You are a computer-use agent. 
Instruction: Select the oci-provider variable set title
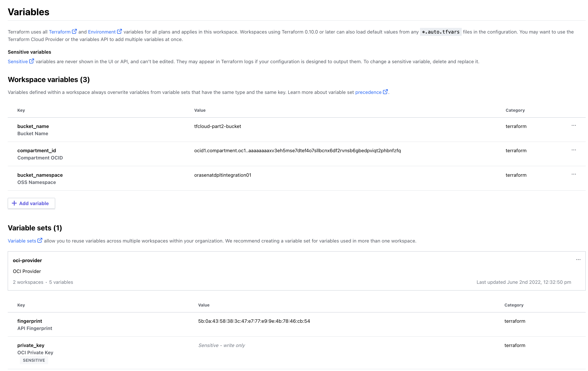[27, 260]
